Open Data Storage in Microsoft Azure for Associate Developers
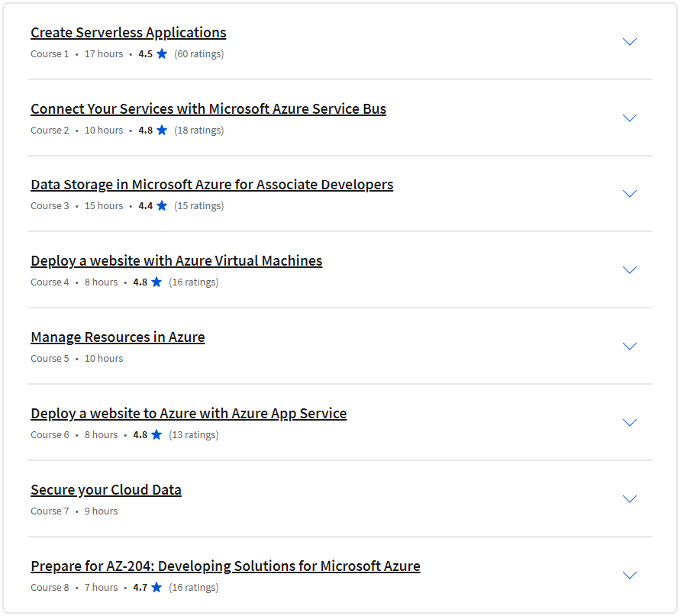 tap(212, 185)
